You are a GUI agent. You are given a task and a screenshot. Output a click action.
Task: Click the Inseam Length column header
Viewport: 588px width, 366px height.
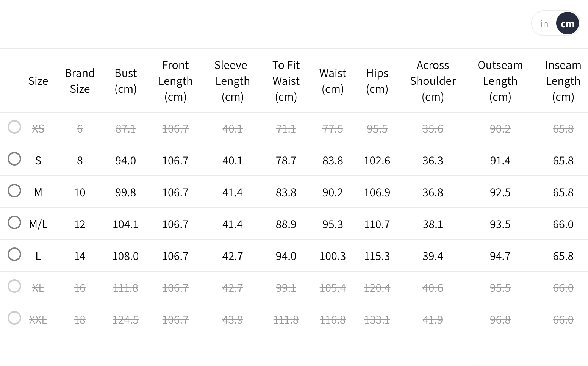click(563, 81)
